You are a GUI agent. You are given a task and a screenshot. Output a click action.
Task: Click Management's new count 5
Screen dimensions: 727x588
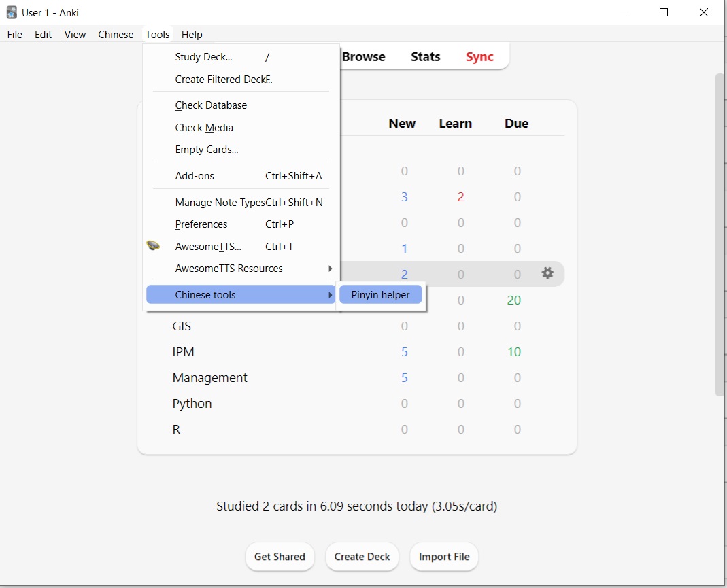tap(404, 378)
